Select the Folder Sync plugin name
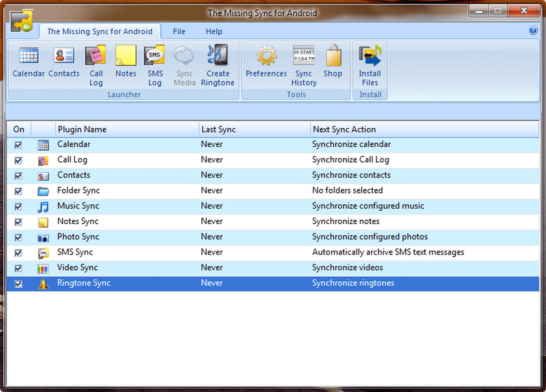 [x=78, y=191]
